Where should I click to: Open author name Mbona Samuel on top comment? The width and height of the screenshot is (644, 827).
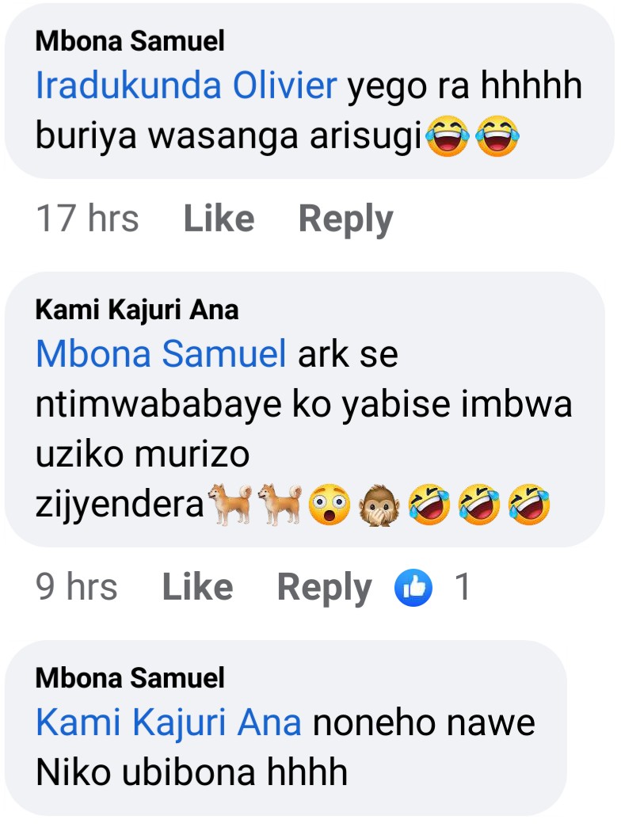tap(130, 41)
